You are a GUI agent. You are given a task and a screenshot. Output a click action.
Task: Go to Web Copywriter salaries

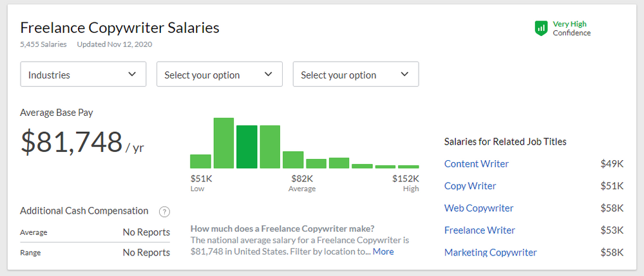[x=479, y=208]
